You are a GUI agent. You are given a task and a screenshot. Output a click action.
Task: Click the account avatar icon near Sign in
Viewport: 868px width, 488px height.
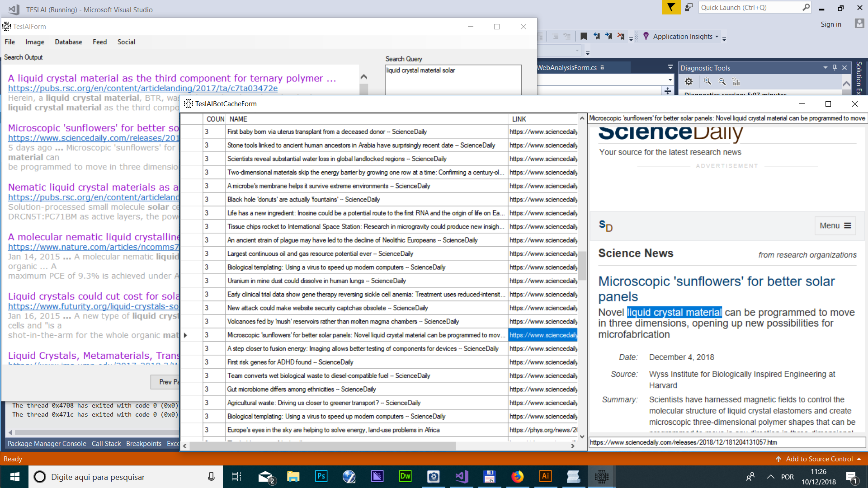[859, 23]
